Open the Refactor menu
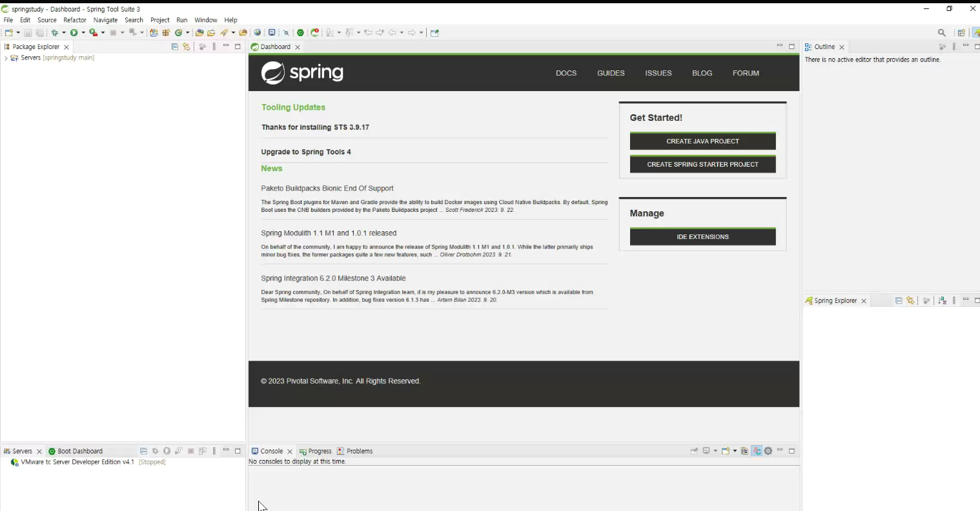 tap(74, 20)
